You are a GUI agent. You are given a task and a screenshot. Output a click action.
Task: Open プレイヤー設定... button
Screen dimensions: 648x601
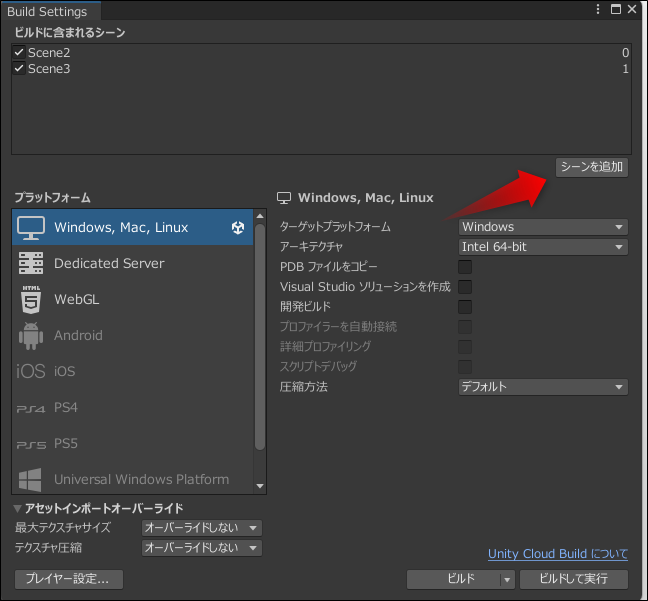(x=69, y=580)
